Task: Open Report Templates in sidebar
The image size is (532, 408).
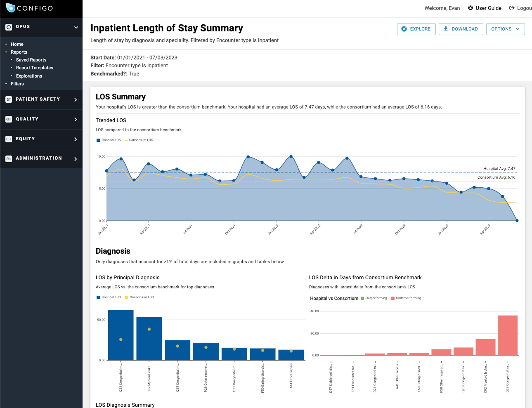Action: [x=35, y=68]
